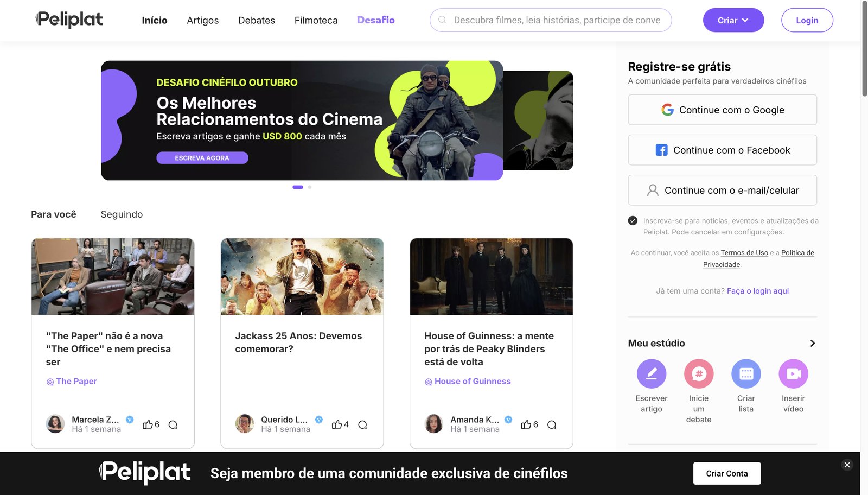868x495 pixels.
Task: Open title "The Paper" não é a nova "The Office"
Action: pyautogui.click(x=108, y=349)
